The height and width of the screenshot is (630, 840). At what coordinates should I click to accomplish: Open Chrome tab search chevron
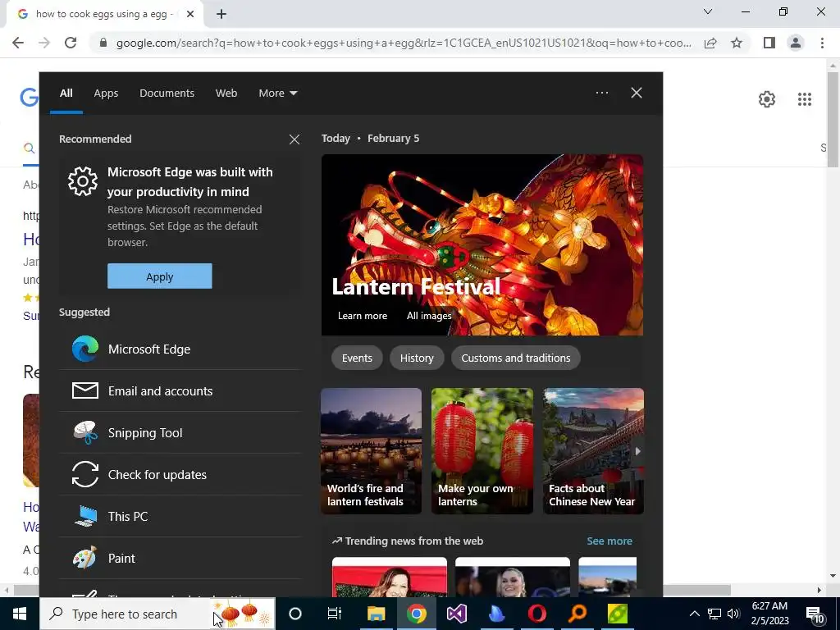(x=708, y=11)
